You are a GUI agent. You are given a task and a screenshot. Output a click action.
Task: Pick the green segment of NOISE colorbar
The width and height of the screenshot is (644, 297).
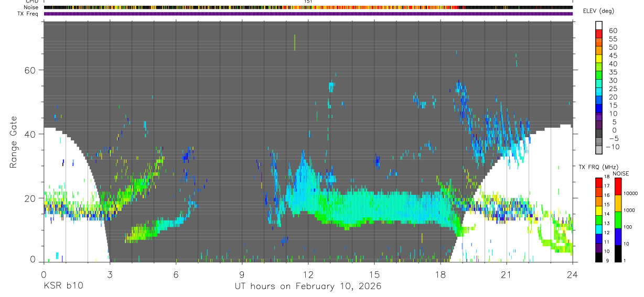618,219
